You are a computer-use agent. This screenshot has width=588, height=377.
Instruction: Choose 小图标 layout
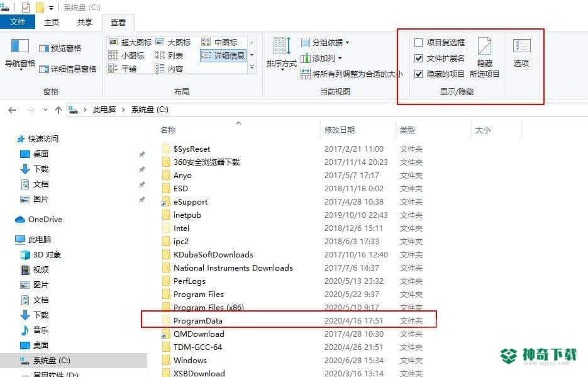pyautogui.click(x=126, y=55)
